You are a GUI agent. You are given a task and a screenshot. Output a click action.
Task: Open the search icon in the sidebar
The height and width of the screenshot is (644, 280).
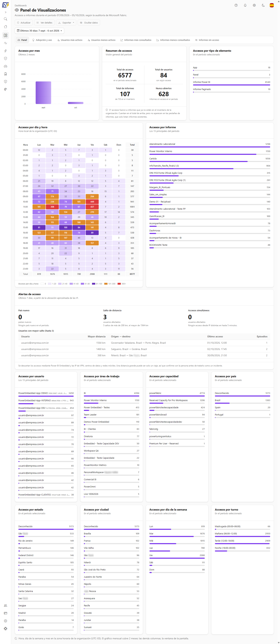(x=5, y=19)
